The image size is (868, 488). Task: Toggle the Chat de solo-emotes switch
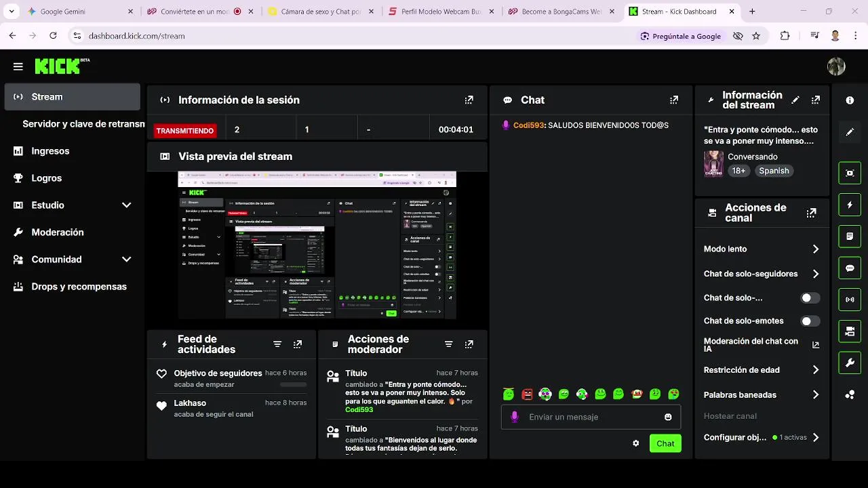pyautogui.click(x=810, y=321)
